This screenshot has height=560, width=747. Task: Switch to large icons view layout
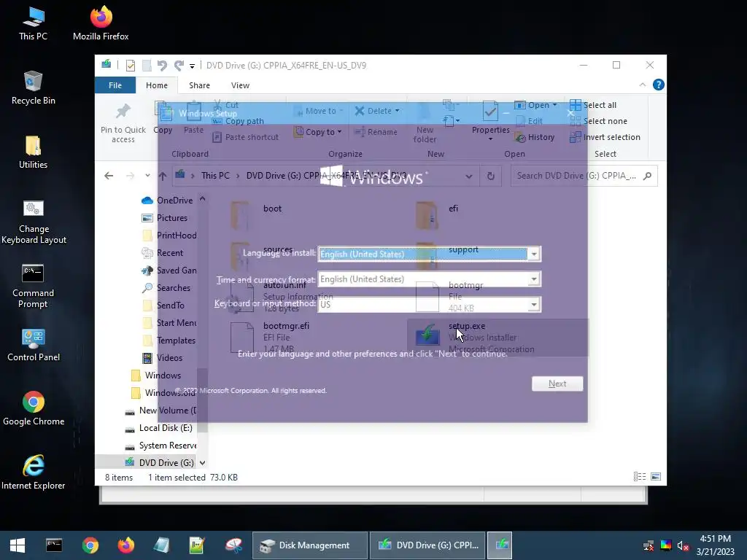point(656,477)
